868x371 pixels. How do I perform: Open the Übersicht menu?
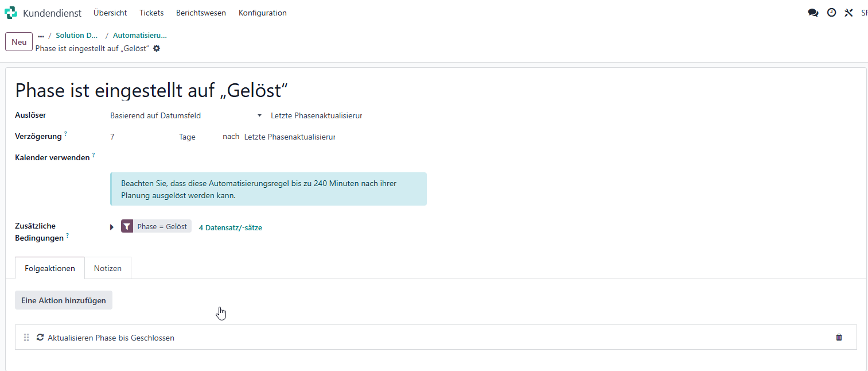click(x=110, y=13)
